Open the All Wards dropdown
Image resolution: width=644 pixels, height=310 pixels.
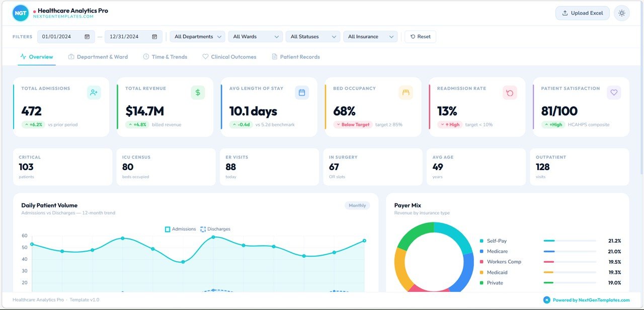click(x=255, y=36)
